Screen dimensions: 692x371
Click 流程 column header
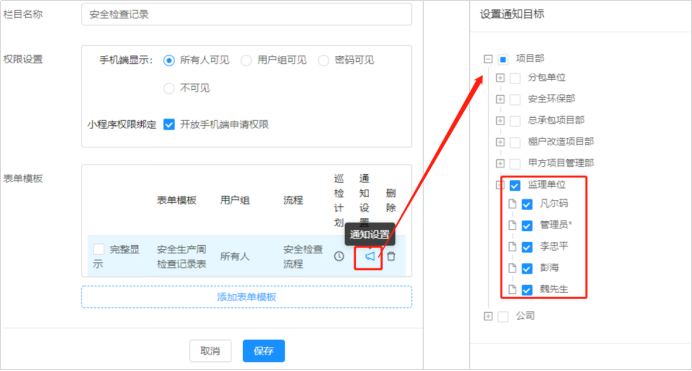click(x=293, y=200)
